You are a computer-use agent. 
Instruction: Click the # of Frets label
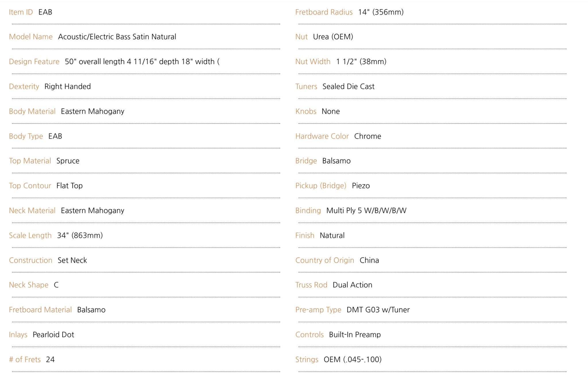click(x=25, y=359)
